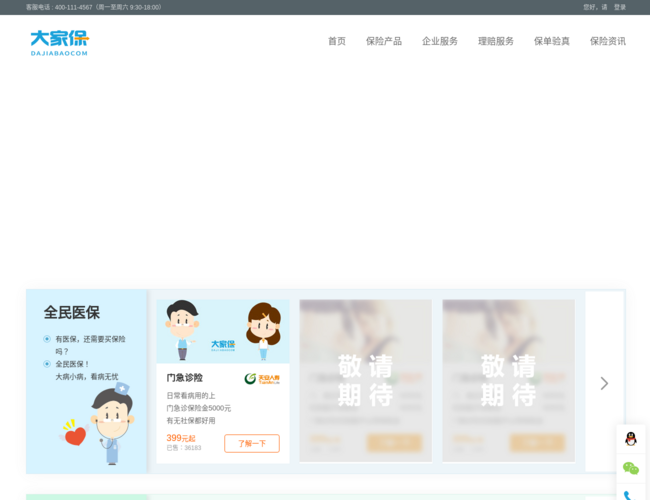Open the 理赔服务 menu item
This screenshot has height=500, width=650.
[495, 41]
